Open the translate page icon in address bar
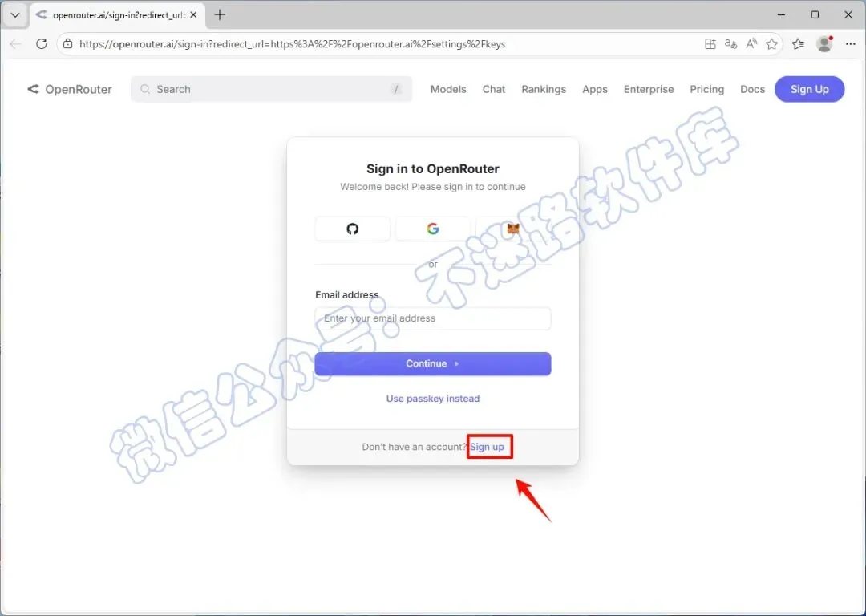 click(730, 44)
